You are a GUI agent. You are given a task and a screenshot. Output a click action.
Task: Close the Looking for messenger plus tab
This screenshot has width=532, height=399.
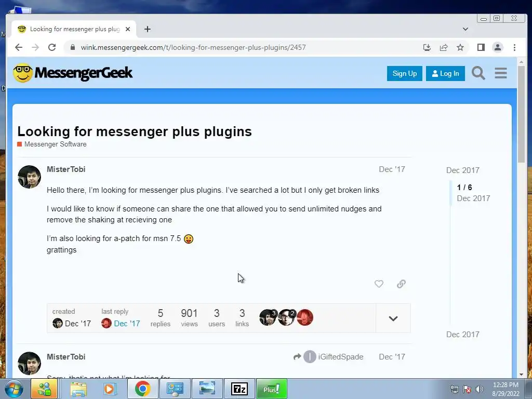(128, 29)
